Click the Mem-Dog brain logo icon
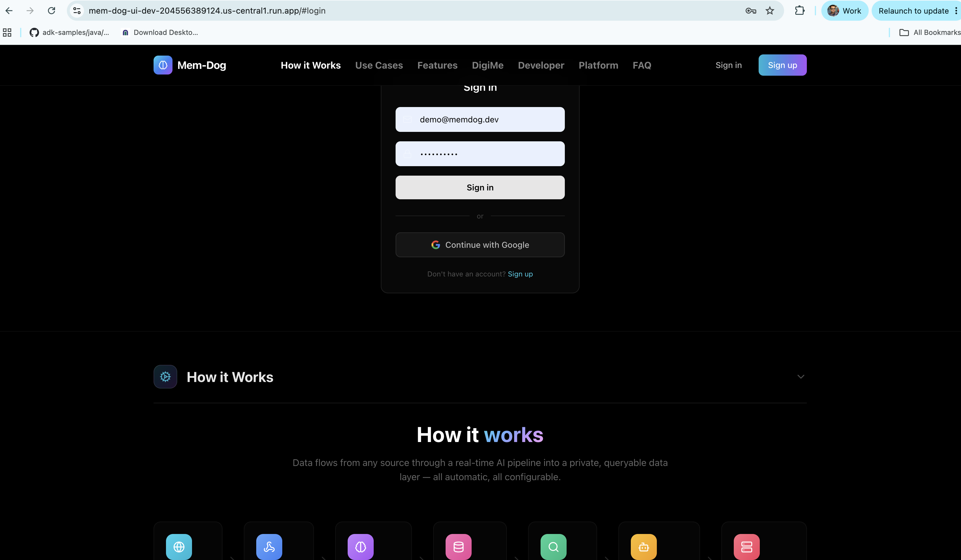This screenshot has height=560, width=961. point(163,65)
